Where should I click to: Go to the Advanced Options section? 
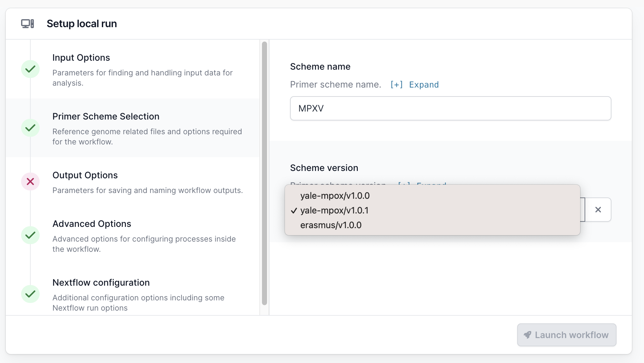pos(92,224)
